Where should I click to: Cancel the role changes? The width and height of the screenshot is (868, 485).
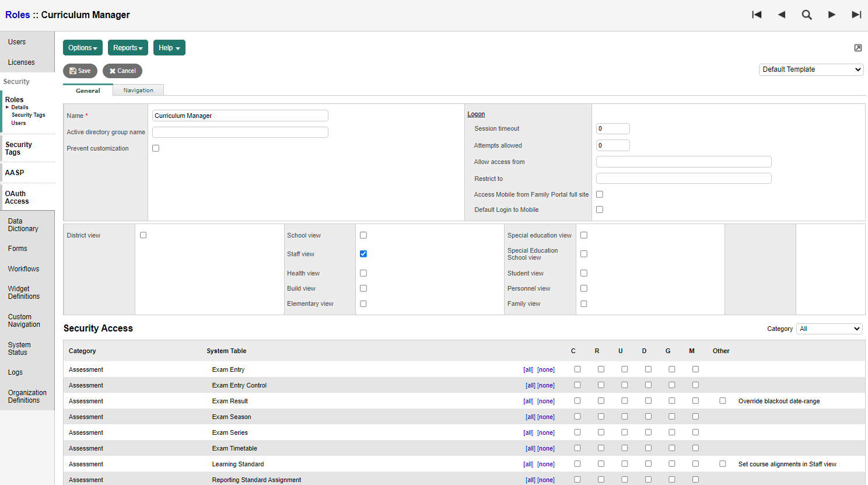coord(123,71)
